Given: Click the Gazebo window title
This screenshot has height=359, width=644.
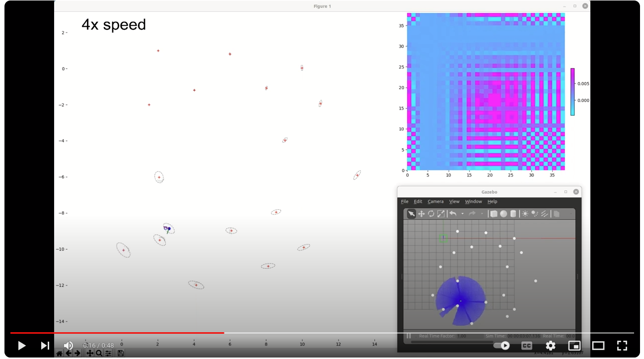Looking at the screenshot, I should coord(489,192).
